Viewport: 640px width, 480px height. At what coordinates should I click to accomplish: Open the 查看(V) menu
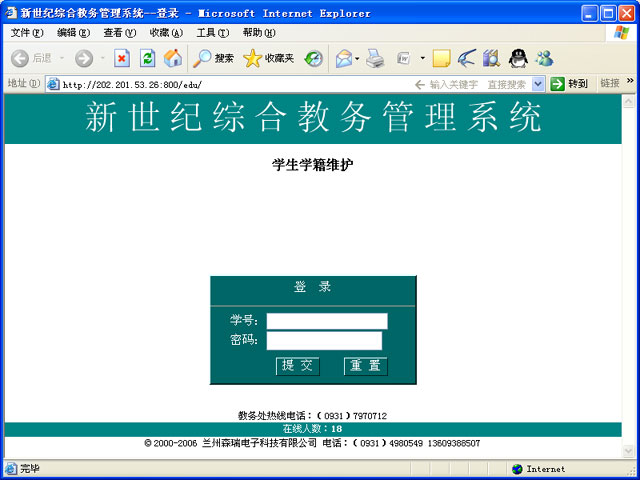coord(120,33)
